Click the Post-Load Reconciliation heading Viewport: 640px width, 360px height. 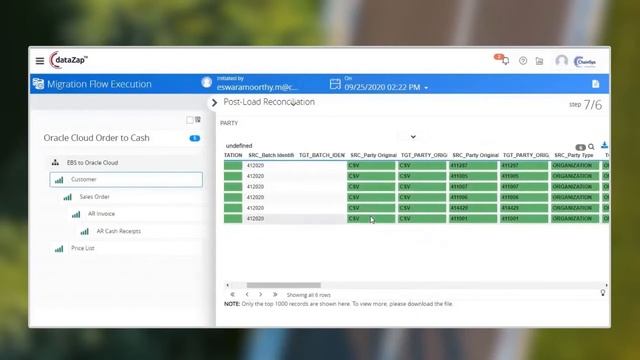point(269,102)
